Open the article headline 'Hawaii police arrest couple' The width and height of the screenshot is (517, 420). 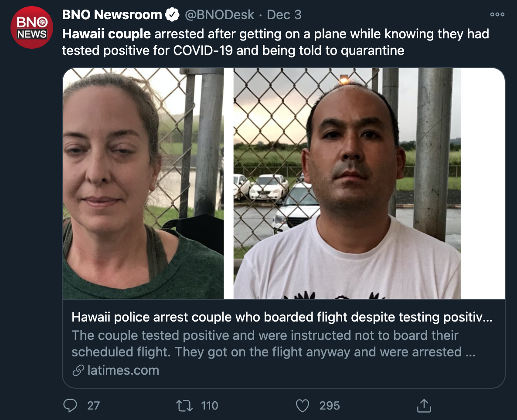coord(282,317)
